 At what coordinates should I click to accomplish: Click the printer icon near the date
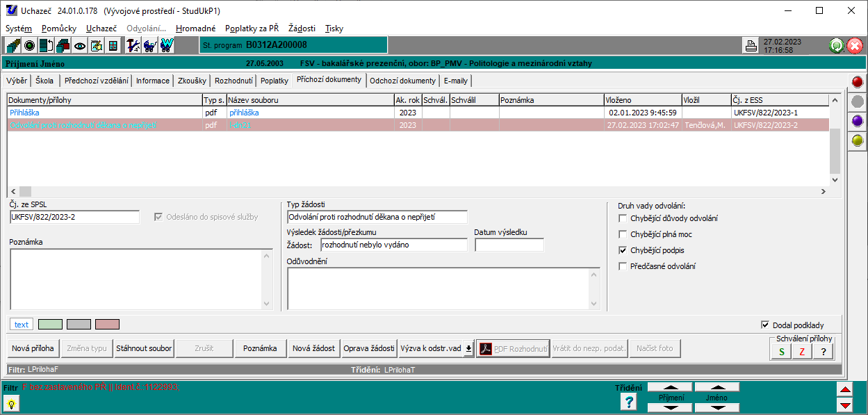point(751,47)
